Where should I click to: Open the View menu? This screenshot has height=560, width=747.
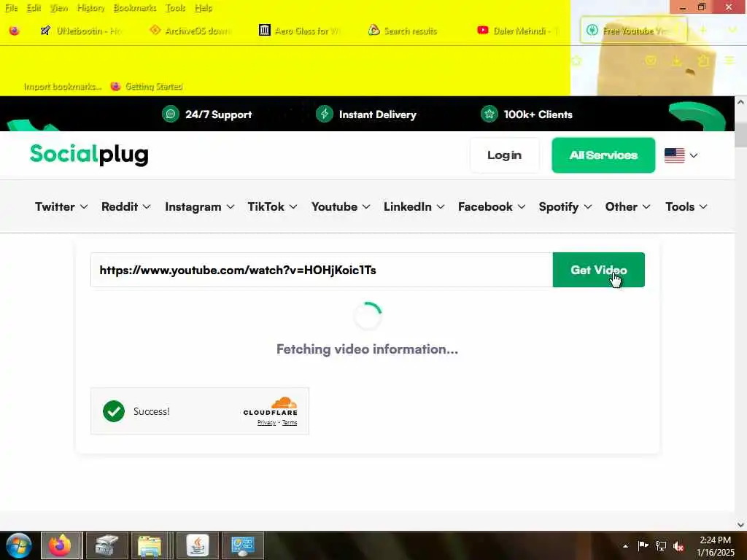pyautogui.click(x=58, y=8)
